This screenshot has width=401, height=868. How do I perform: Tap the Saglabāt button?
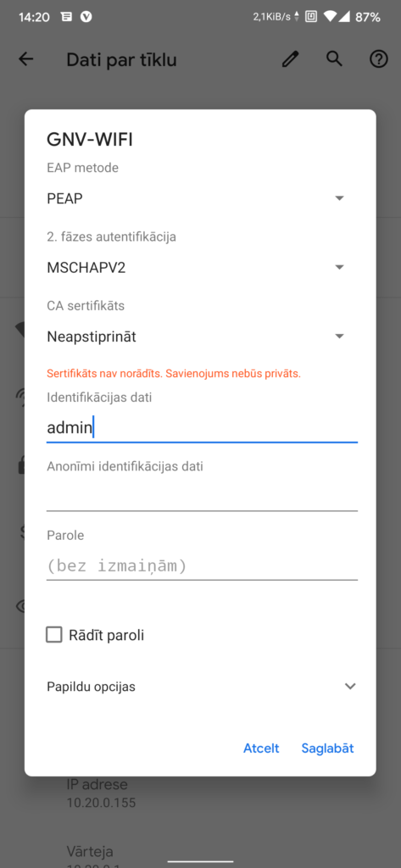[x=327, y=748]
